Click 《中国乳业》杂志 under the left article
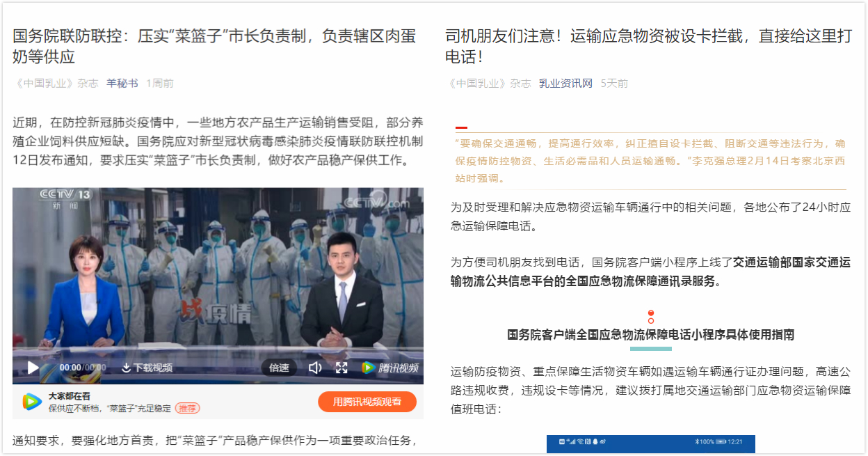This screenshot has height=456, width=868. point(56,83)
